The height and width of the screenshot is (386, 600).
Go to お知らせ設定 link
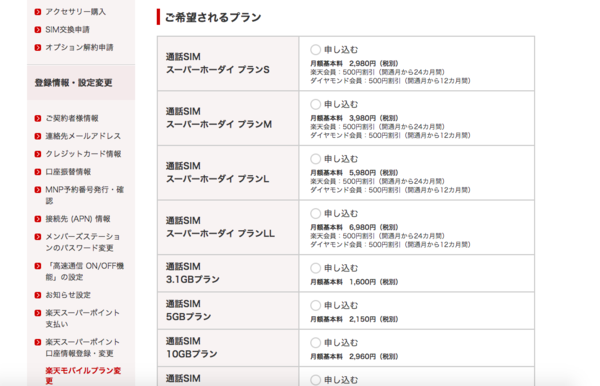point(68,295)
